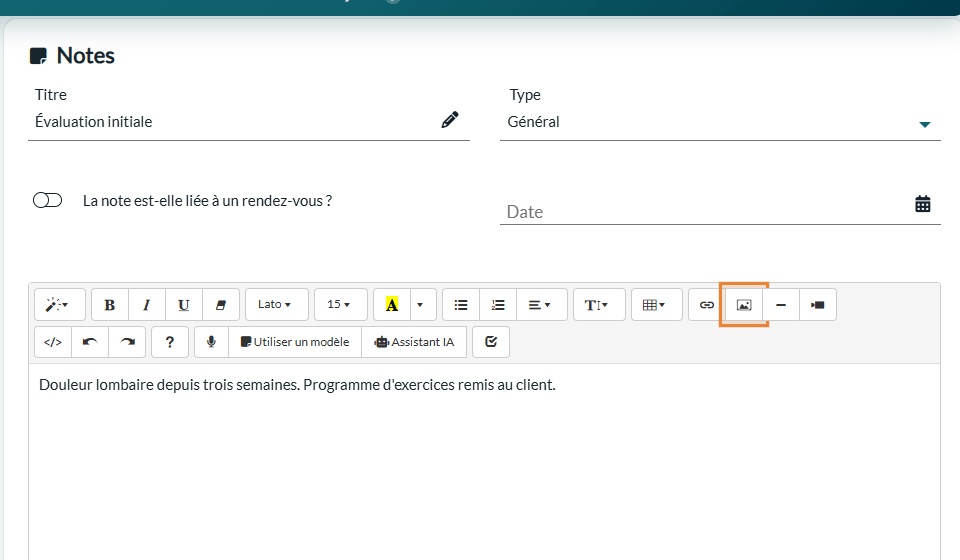Click the sticky-note icon beside the Notes heading
This screenshot has height=560, width=960.
pos(38,56)
